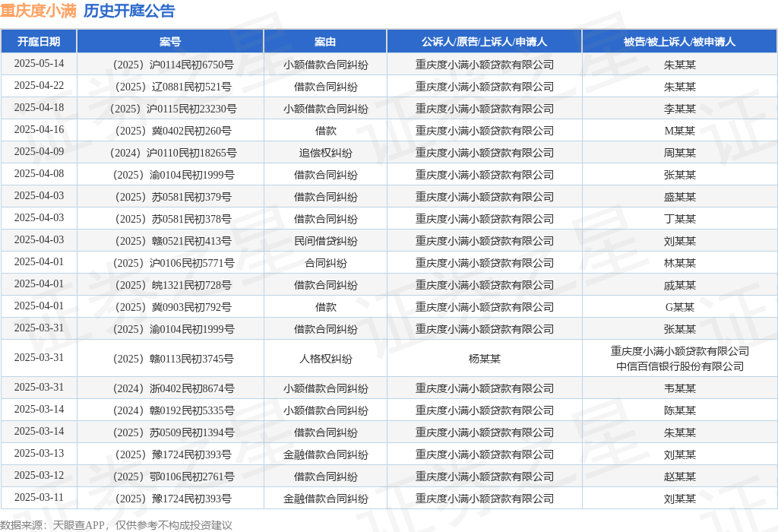Select case number 赣0521民初413号
778x532 pixels.
(x=174, y=241)
